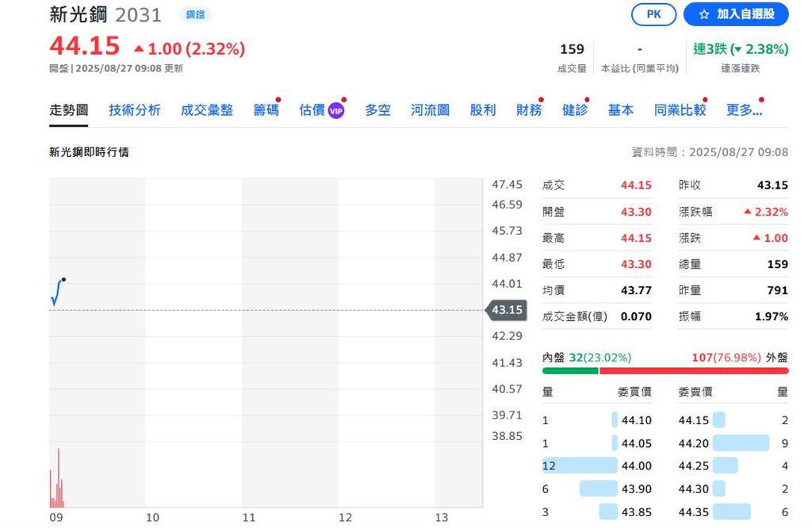The width and height of the screenshot is (812, 528).
Task: Click bid price 44.05 row
Action: coord(596,444)
